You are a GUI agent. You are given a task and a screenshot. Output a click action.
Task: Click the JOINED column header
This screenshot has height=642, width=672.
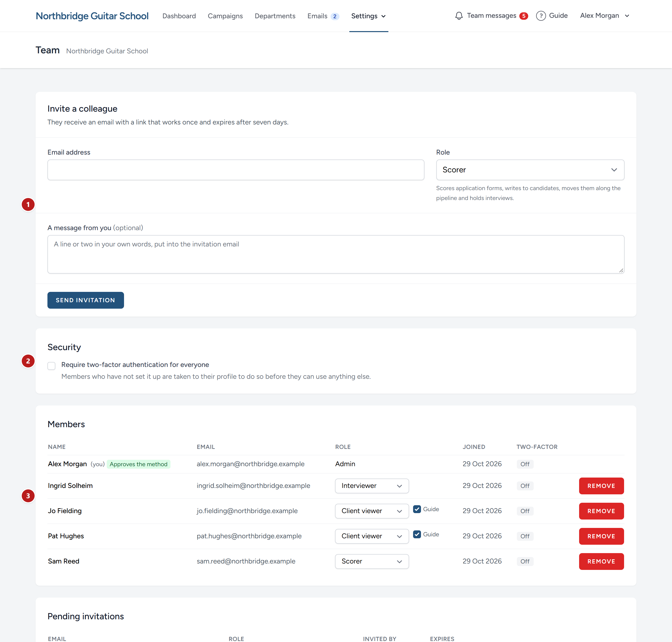coord(474,447)
